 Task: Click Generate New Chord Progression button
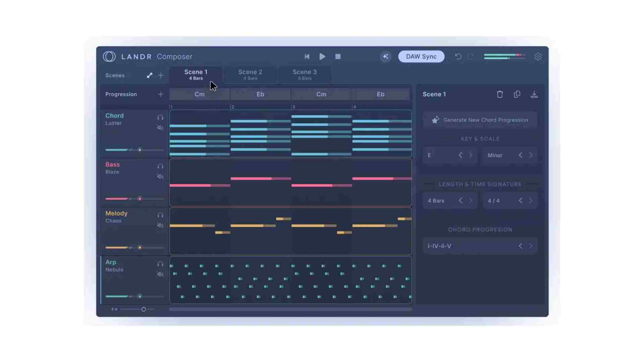pyautogui.click(x=480, y=120)
